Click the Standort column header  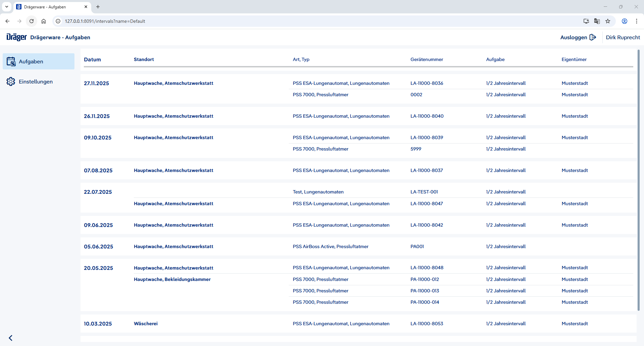[x=144, y=59]
